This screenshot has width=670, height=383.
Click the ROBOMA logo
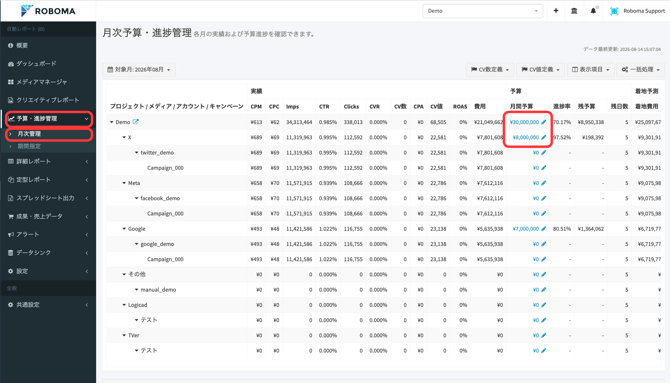point(48,11)
